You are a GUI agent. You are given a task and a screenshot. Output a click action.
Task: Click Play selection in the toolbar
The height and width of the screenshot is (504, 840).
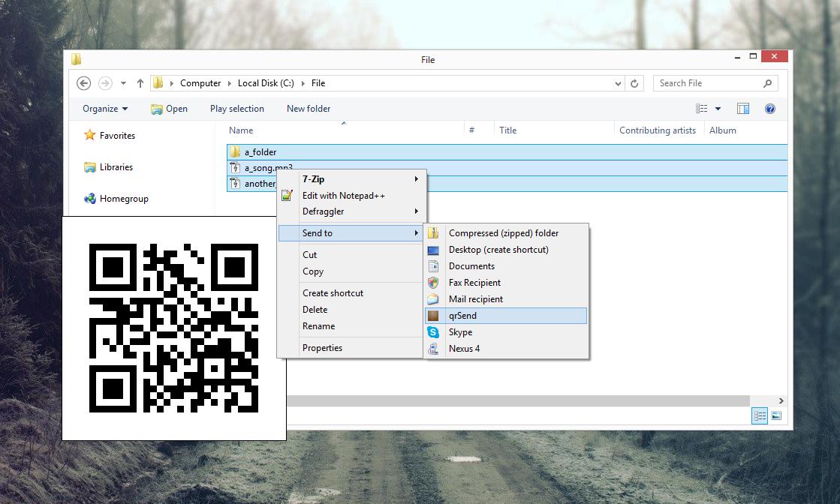[x=237, y=109]
